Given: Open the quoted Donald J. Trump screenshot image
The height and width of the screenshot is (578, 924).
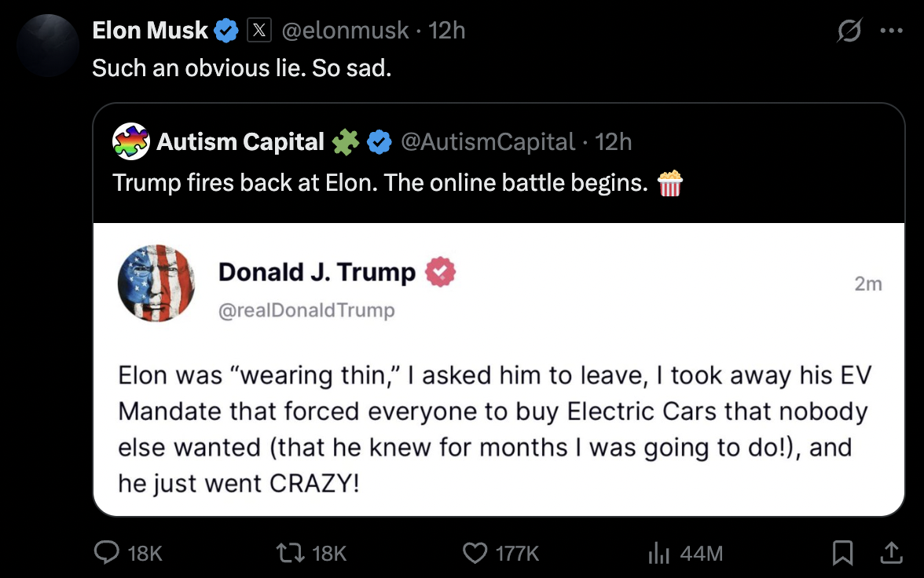Looking at the screenshot, I should (x=498, y=369).
